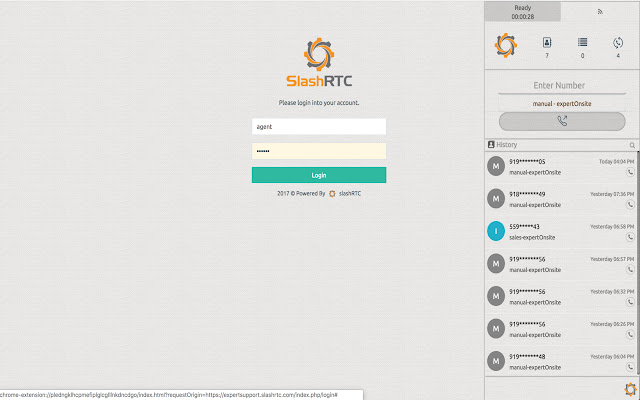
Task: Select history number 918********49
Action: pyautogui.click(x=527, y=194)
